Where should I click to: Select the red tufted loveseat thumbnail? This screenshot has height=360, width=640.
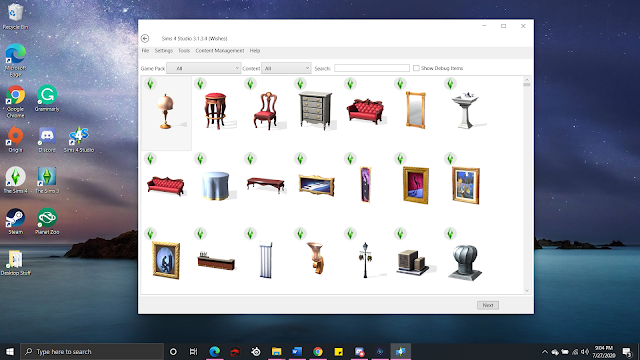pyautogui.click(x=366, y=111)
